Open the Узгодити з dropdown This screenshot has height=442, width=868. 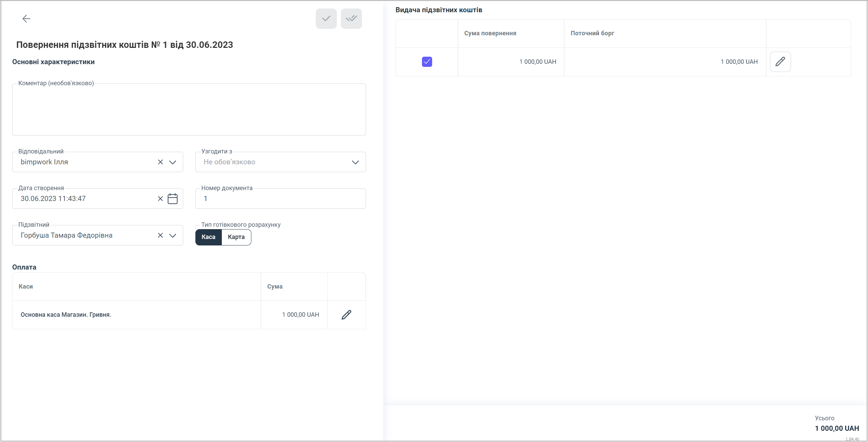pos(355,162)
